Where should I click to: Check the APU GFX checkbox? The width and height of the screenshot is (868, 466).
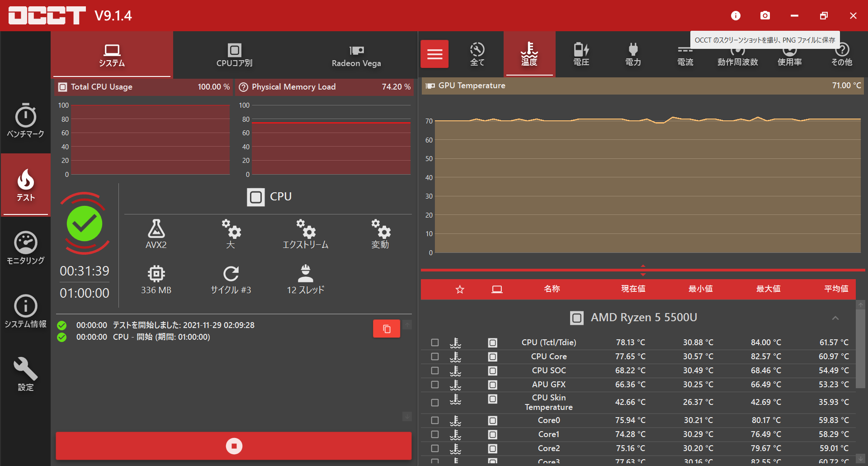click(435, 385)
